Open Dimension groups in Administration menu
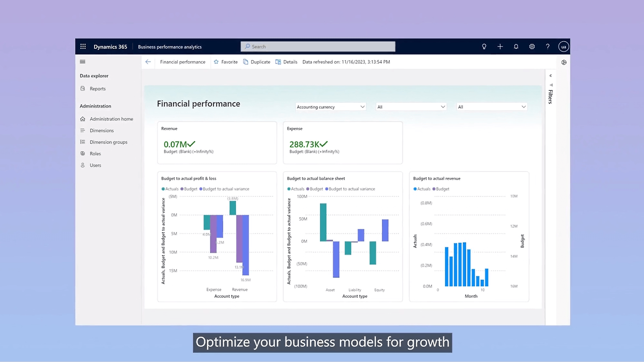This screenshot has width=644, height=362. point(108,142)
